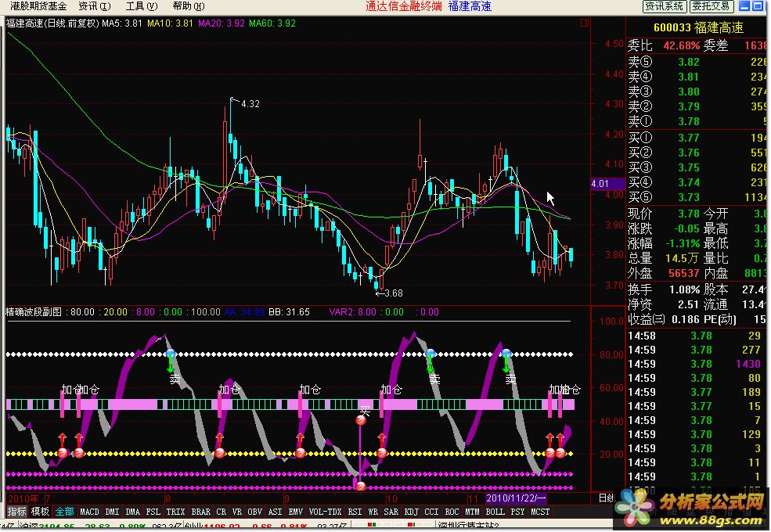Click the red 买 signal ball at panel bottom
771x532 pixels.
361,487
